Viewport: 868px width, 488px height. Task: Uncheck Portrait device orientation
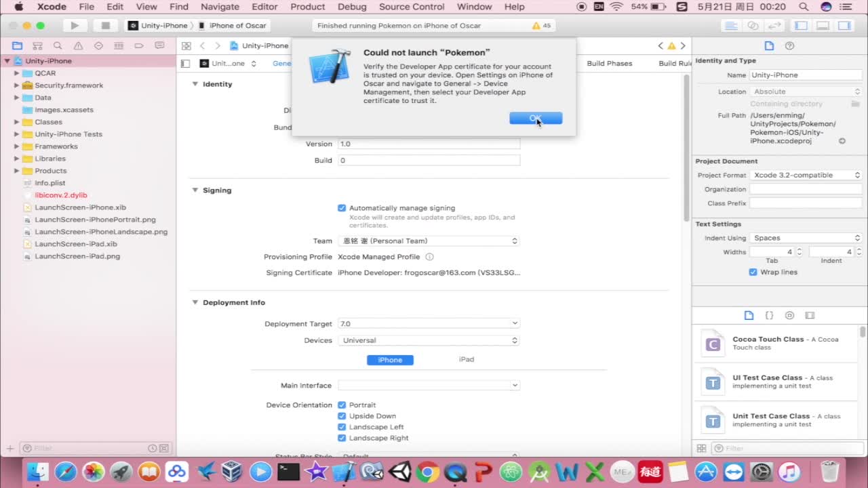(x=342, y=405)
